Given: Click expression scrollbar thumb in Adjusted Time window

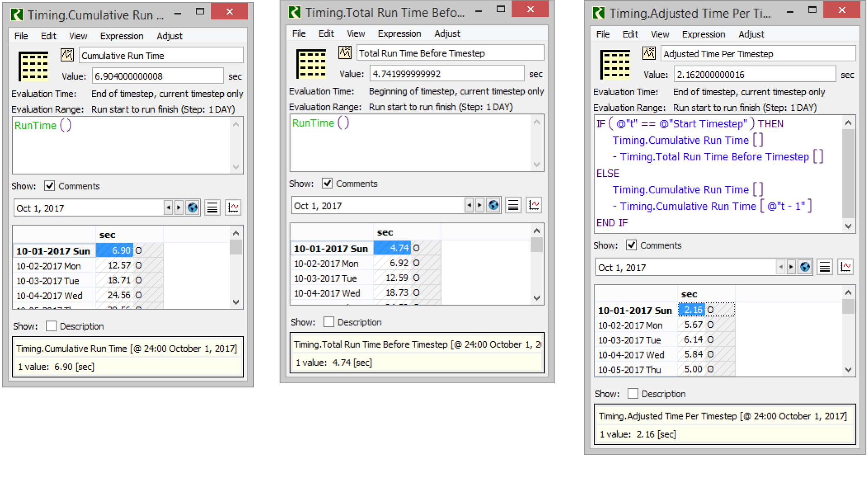Looking at the screenshot, I should point(848,173).
